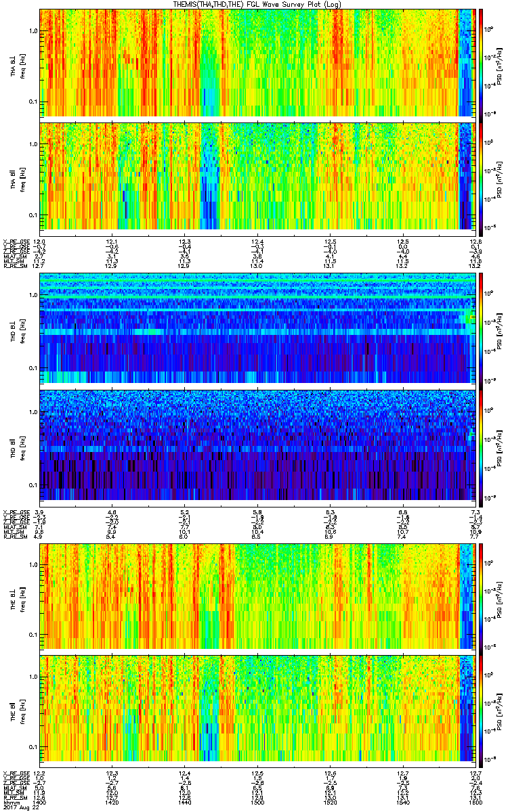This screenshot has height=812, width=508.
Task: Click the 0.1 frequency tick of THE B⊥ panel
Action: click(x=34, y=635)
